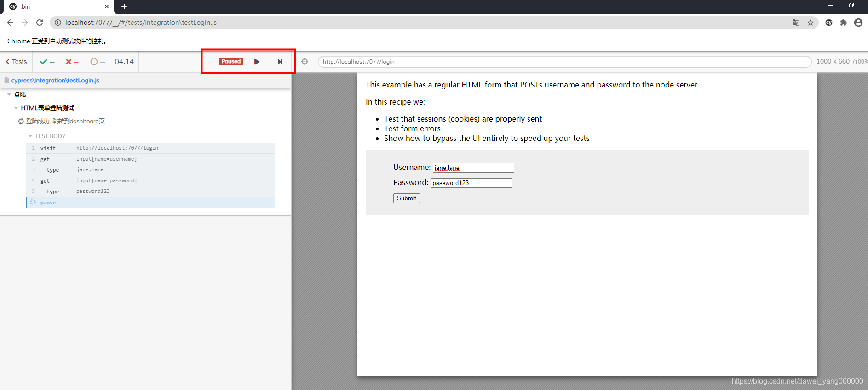Image resolution: width=868 pixels, height=390 pixels.
Task: Open cypress\integration\testLogin.js spec link
Action: (55, 81)
